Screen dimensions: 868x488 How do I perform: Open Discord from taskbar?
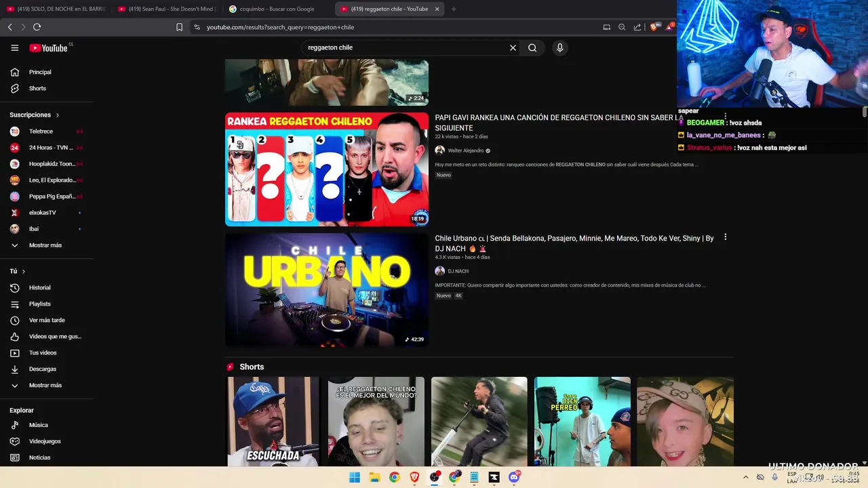coord(514,477)
